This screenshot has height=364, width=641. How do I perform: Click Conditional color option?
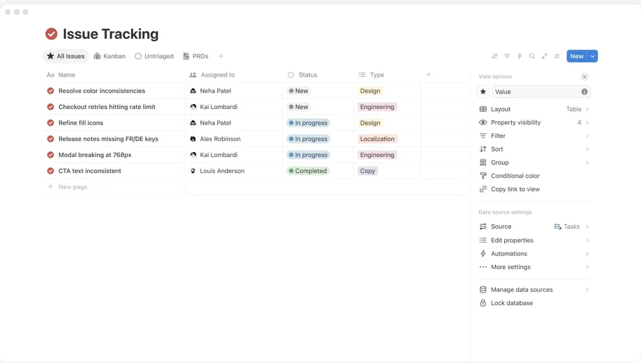pos(534,176)
